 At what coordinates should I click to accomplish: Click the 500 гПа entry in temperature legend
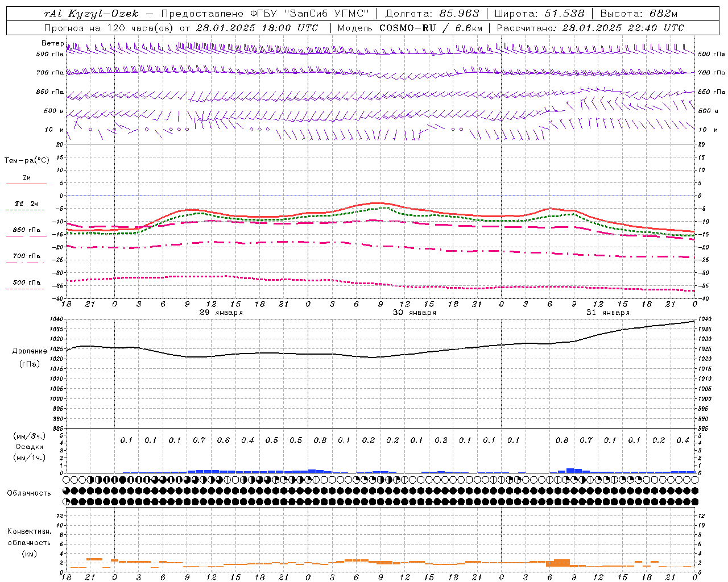(26, 282)
